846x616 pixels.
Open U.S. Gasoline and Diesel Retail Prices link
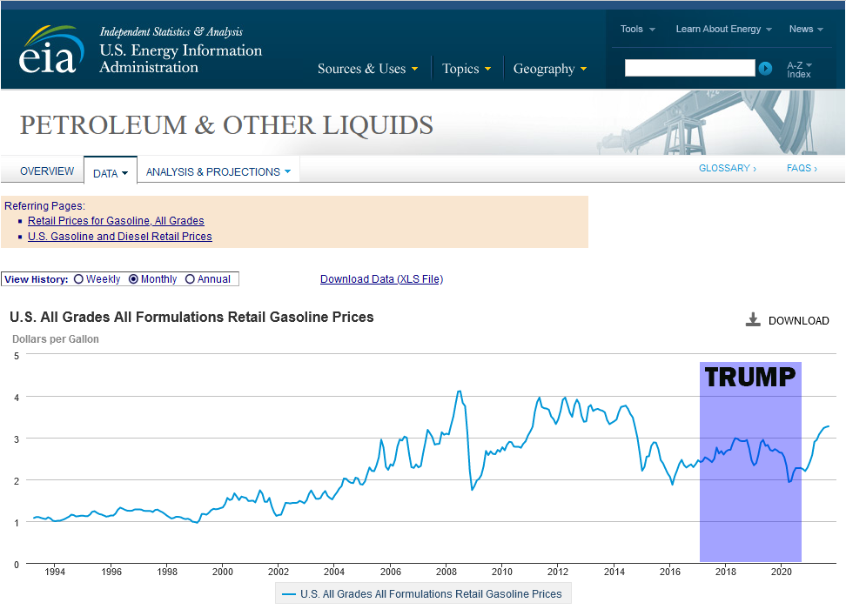pyautogui.click(x=120, y=237)
